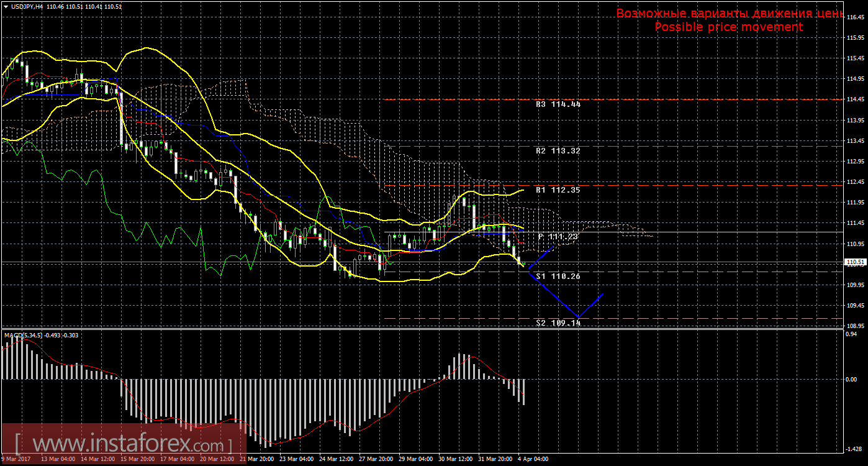
Task: Click the P 111.23 pivot level label
Action: coord(558,237)
